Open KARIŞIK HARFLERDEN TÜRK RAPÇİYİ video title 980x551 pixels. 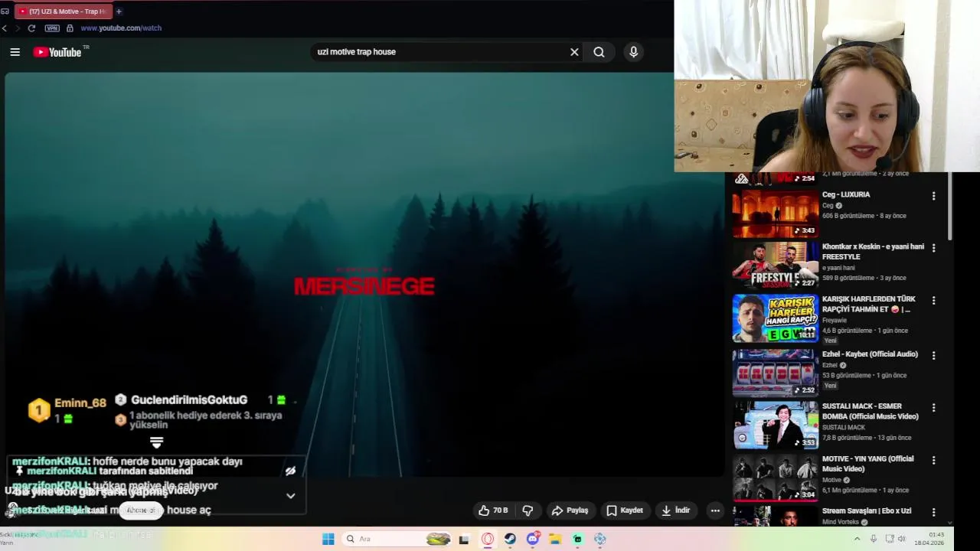coord(868,305)
